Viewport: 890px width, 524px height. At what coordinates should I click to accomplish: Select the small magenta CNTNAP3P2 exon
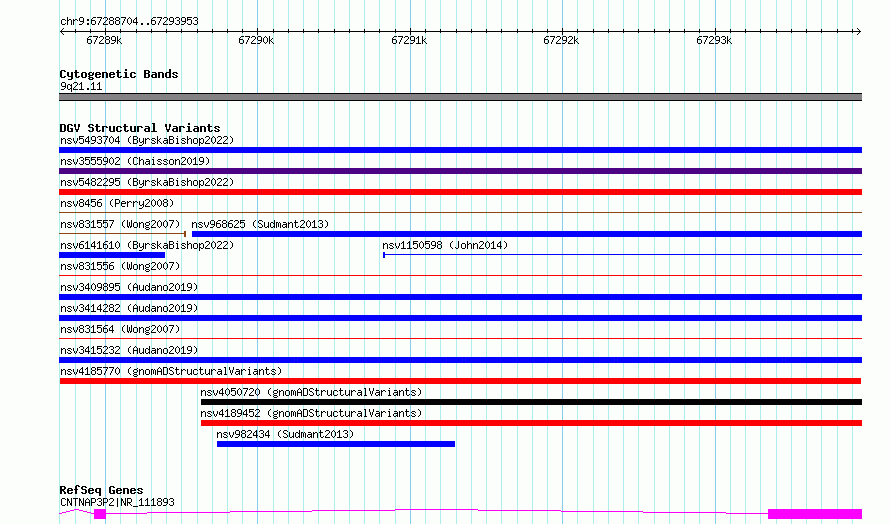(x=100, y=514)
